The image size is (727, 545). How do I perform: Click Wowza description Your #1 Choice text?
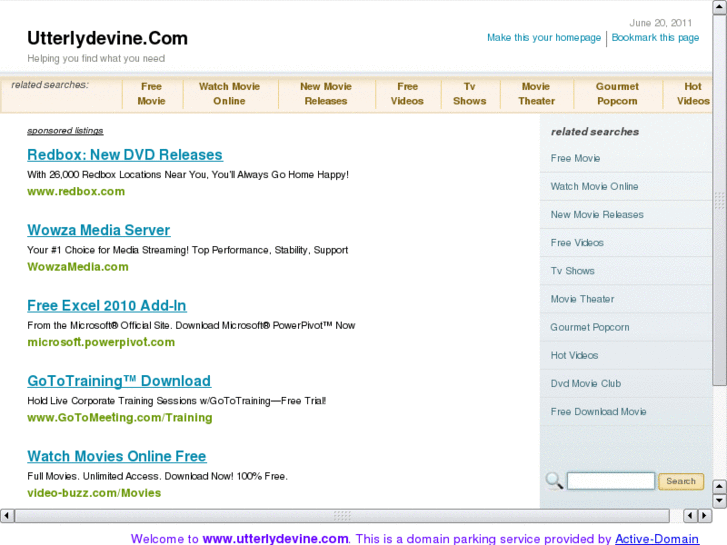pyautogui.click(x=187, y=250)
